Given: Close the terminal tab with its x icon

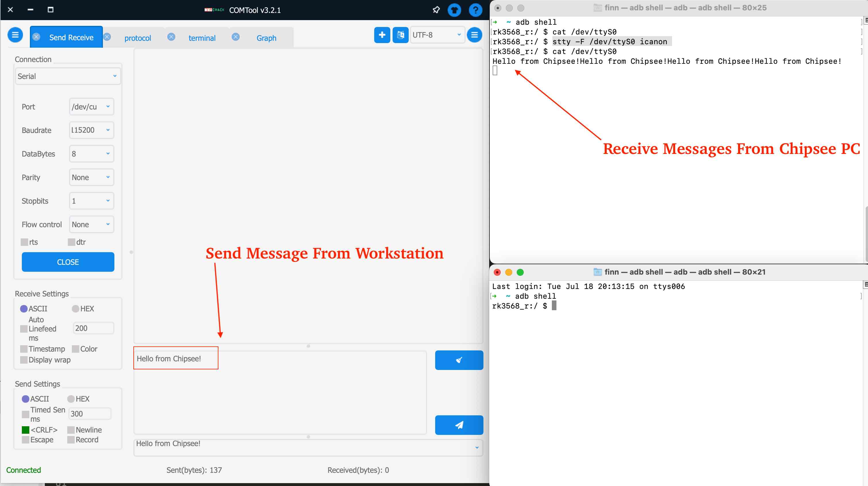Looking at the screenshot, I should pyautogui.click(x=171, y=37).
